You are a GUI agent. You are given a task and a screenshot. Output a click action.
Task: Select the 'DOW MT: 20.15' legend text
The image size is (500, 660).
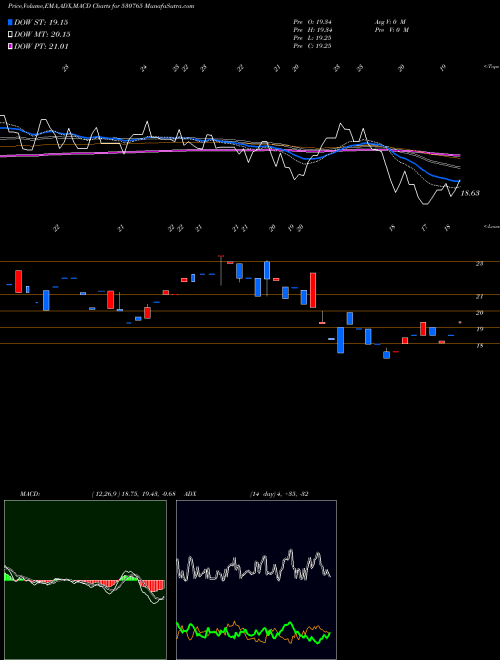[x=42, y=35]
